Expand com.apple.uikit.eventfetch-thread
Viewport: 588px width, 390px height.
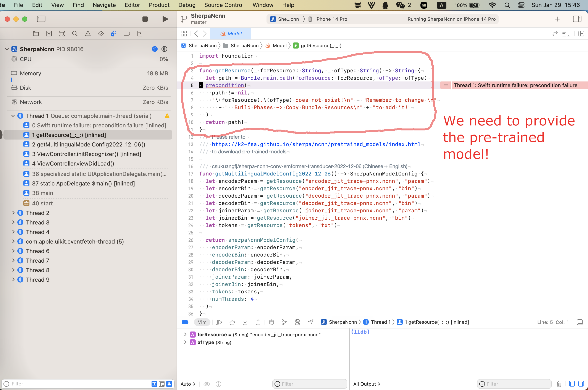click(13, 242)
